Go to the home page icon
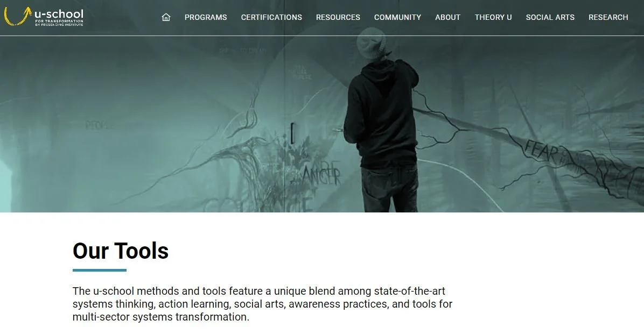644x334 pixels. point(166,17)
